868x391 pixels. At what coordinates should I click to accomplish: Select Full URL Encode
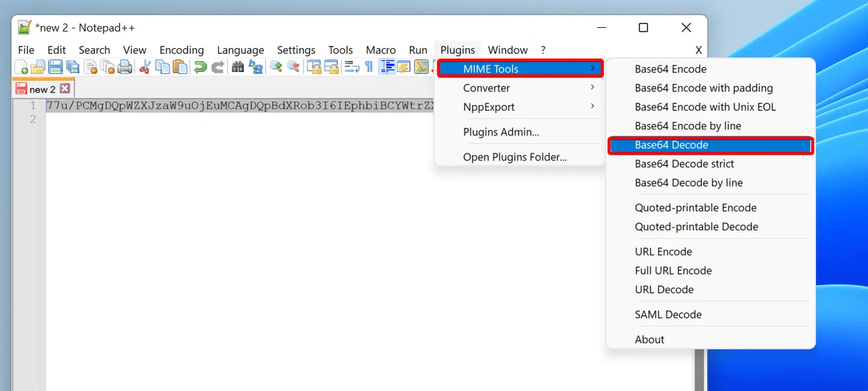(711, 271)
